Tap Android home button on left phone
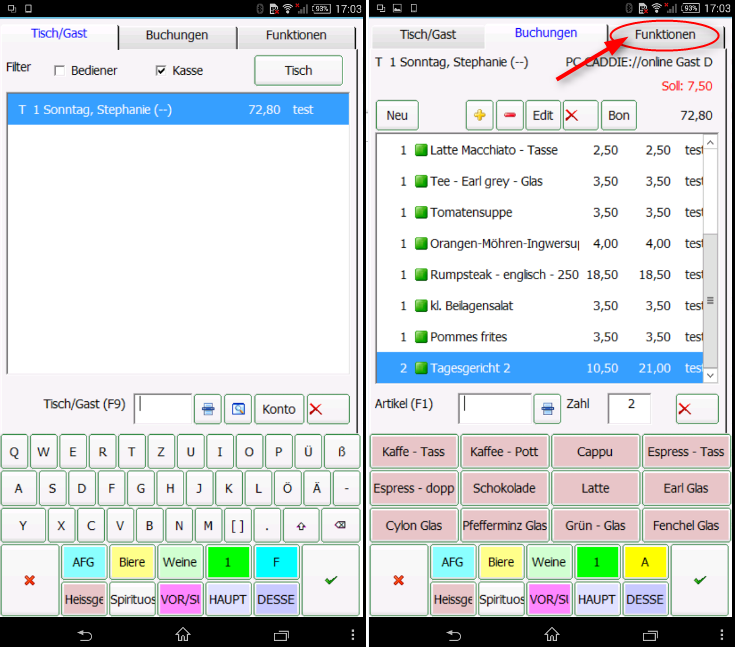The width and height of the screenshot is (735, 647). [x=183, y=634]
